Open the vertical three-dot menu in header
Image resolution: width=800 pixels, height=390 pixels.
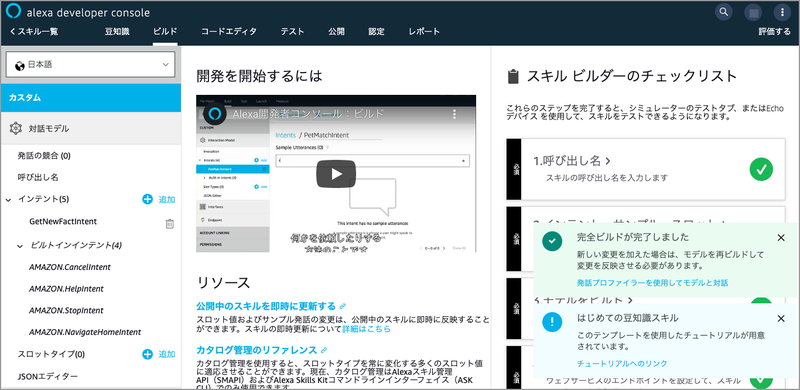point(782,12)
